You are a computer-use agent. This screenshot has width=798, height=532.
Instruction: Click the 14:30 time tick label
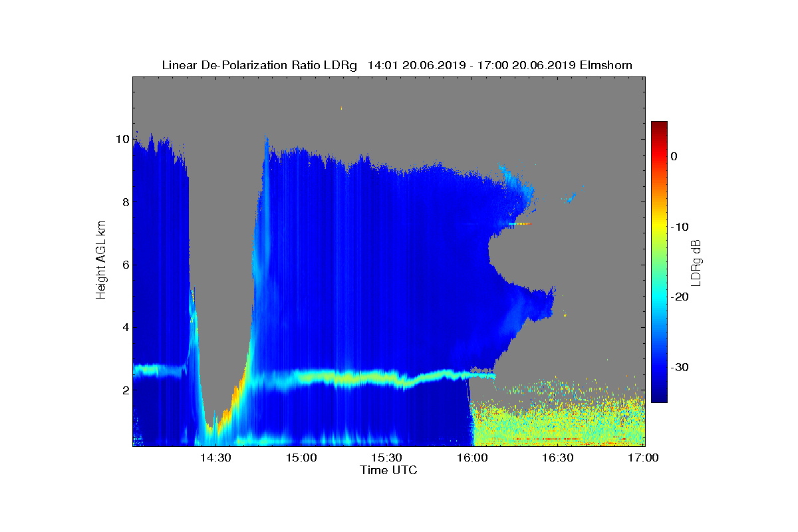point(215,458)
